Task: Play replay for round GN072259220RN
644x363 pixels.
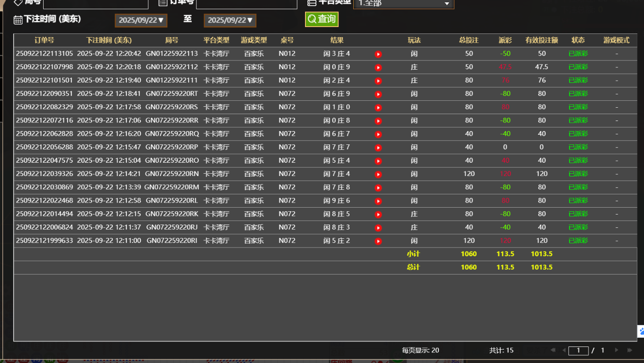Action: (x=378, y=174)
